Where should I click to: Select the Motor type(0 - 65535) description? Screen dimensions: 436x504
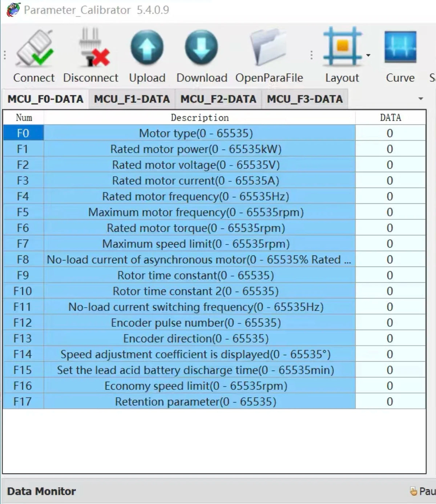[x=199, y=133]
